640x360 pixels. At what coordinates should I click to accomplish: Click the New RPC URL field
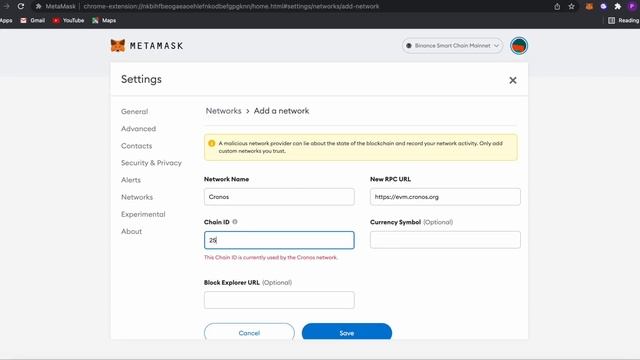[x=445, y=197]
